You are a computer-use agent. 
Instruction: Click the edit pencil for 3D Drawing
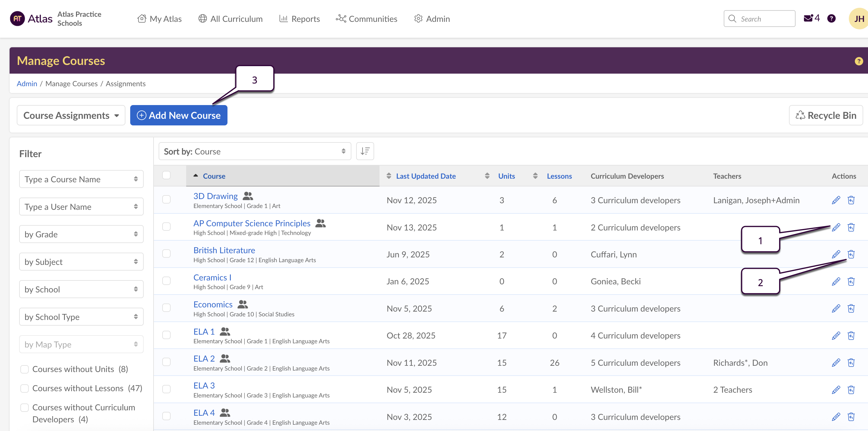click(836, 200)
